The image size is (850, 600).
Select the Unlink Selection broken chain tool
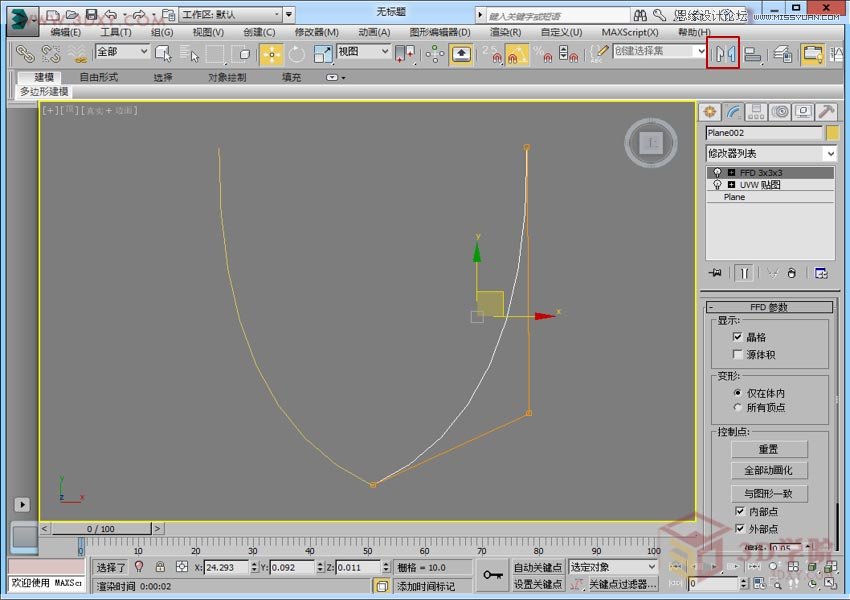[51, 54]
